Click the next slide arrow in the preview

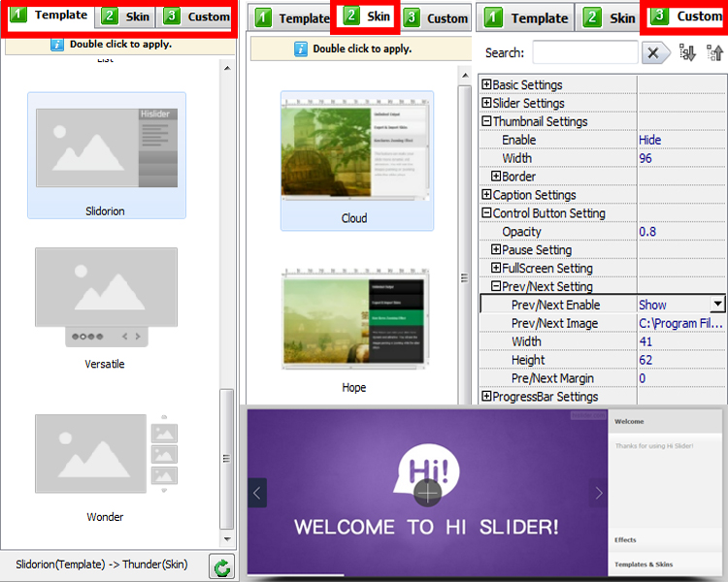click(x=599, y=493)
